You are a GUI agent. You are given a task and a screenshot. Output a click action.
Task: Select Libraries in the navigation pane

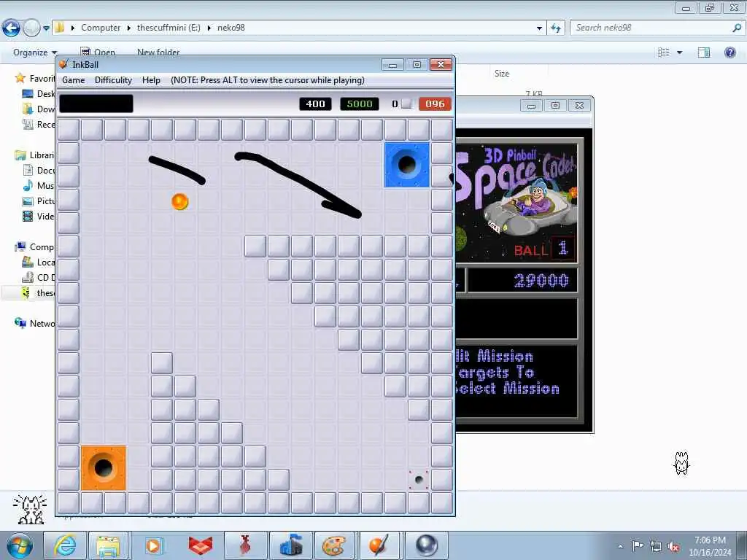pyautogui.click(x=35, y=155)
